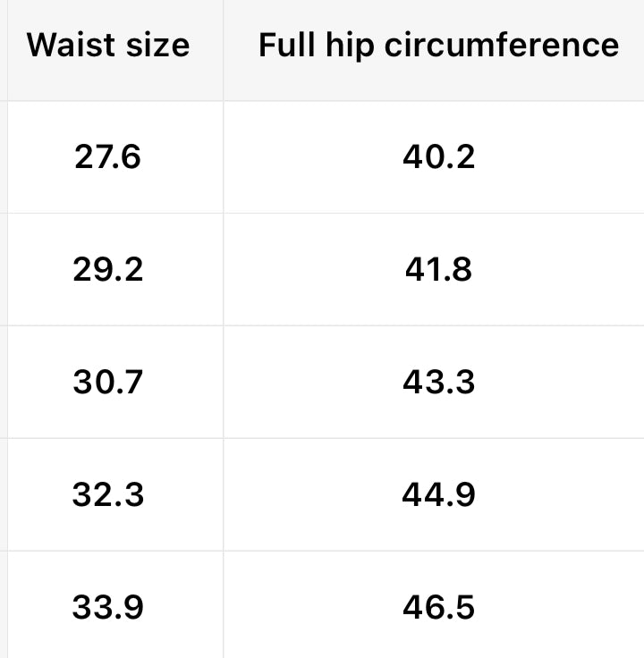Image resolution: width=644 pixels, height=658 pixels.
Task: Click the word "circumference" in the header
Action: pos(502,46)
